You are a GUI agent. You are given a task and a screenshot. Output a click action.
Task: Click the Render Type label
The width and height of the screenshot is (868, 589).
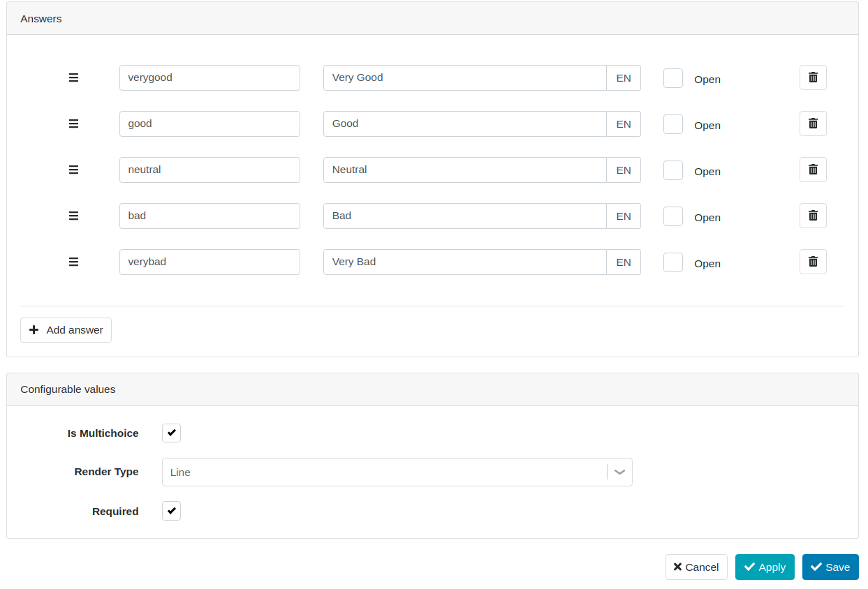point(107,472)
